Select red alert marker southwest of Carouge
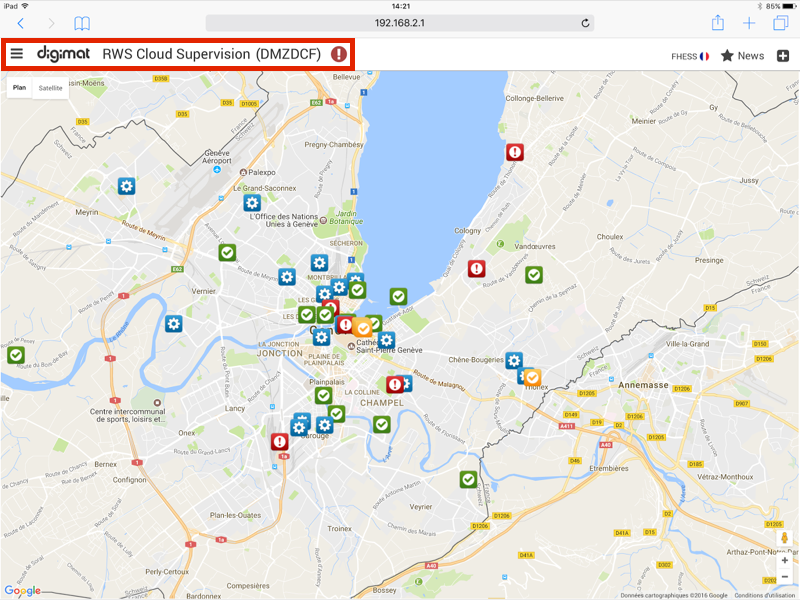This screenshot has width=800, height=600. 280,441
